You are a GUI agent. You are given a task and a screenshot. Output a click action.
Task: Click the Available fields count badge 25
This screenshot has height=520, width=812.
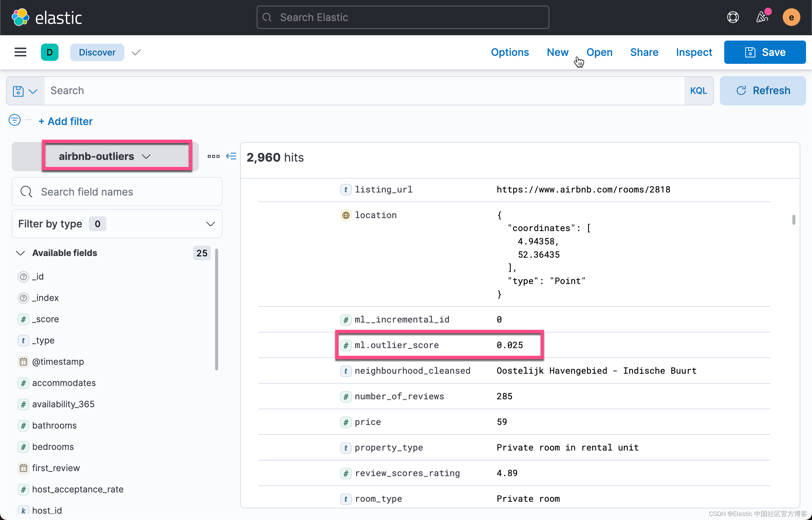click(x=202, y=253)
